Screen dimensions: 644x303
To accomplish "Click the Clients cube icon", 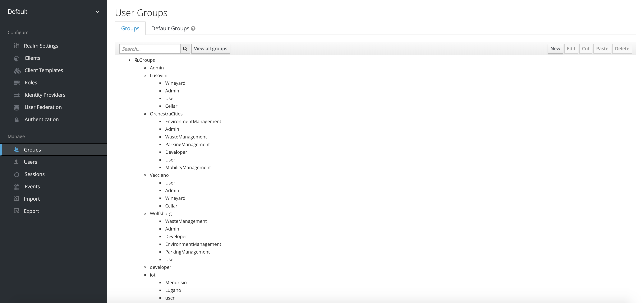I will click(x=16, y=58).
